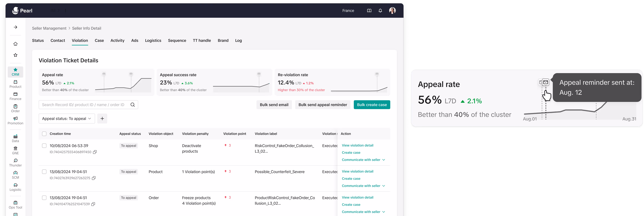The height and width of the screenshot is (216, 644).
Task: Tick the checkbox for the Product violation row
Action: pos(44,172)
